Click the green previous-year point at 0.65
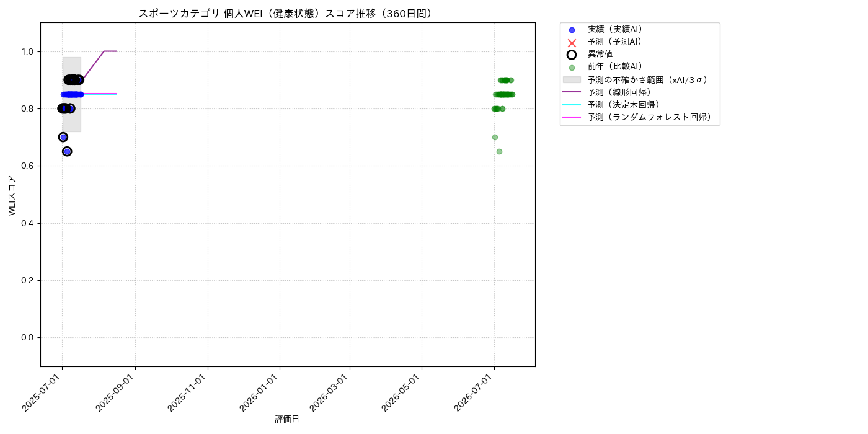Screen dimensions: 868x434 click(499, 151)
